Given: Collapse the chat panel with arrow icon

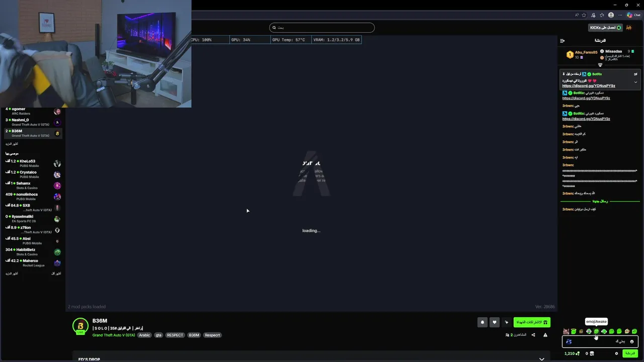Looking at the screenshot, I should click(562, 41).
